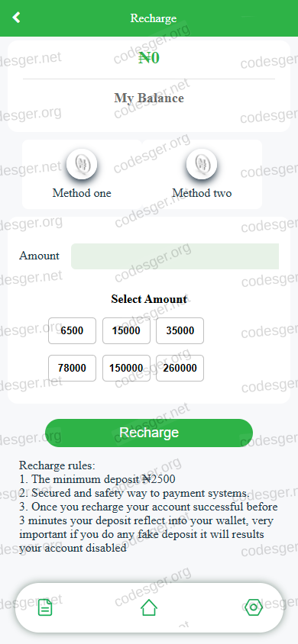Select the Method one label
The image size is (298, 644).
[82, 193]
